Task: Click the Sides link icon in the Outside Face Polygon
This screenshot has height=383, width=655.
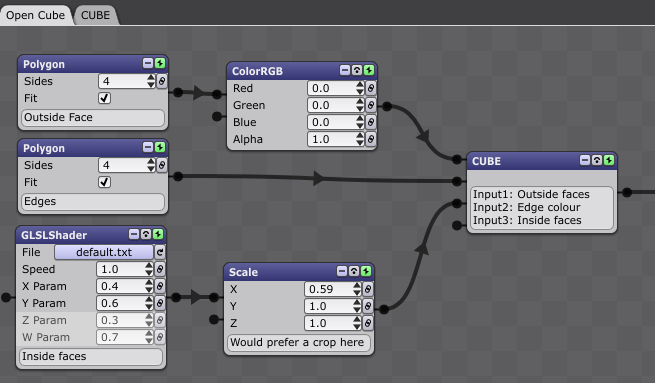Action: [x=162, y=81]
